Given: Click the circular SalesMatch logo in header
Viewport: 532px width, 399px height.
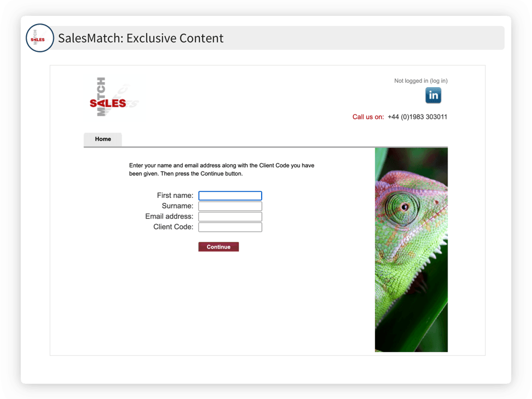Looking at the screenshot, I should [40, 38].
